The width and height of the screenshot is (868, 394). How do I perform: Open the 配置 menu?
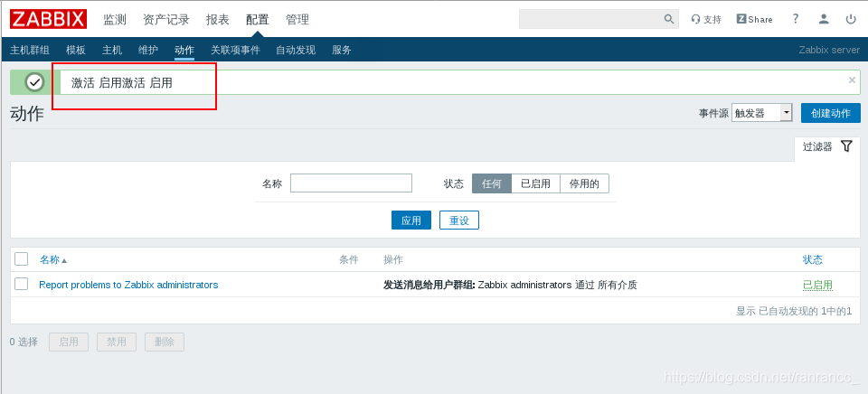(x=258, y=19)
